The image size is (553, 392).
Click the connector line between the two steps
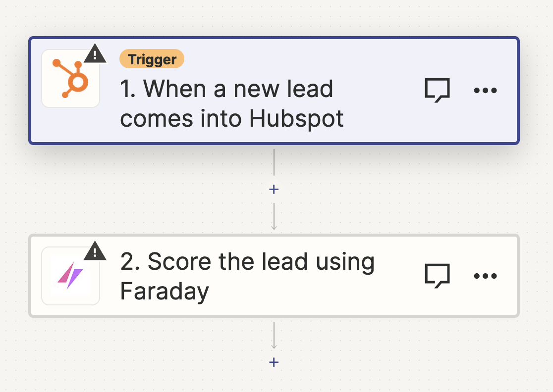pos(274,163)
